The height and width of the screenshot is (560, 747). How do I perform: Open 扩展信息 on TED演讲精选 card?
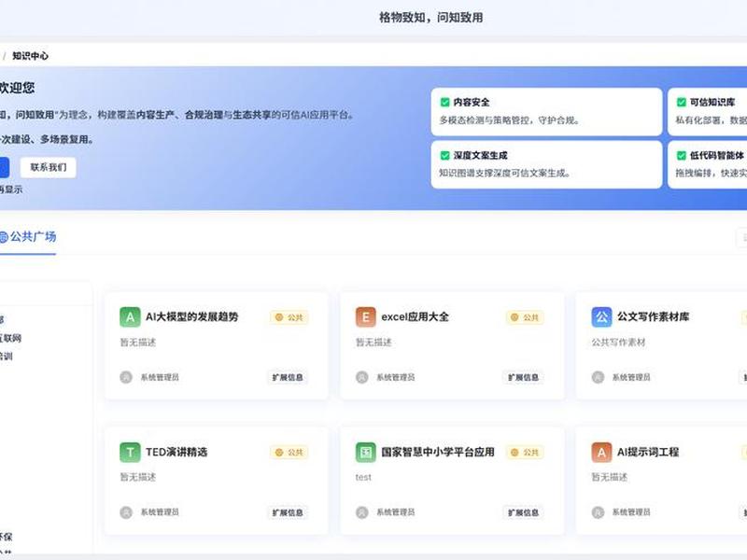pyautogui.click(x=288, y=512)
